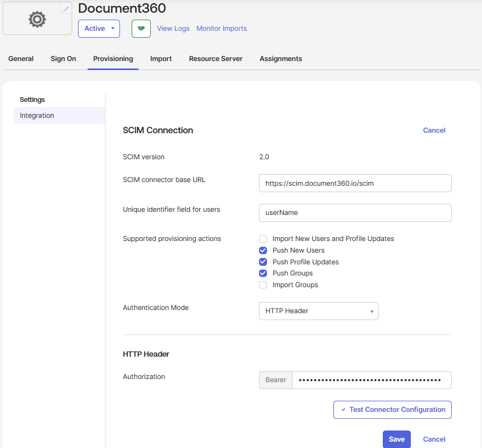Click the Authorization Bearer token field
Image resolution: width=482 pixels, height=448 pixels.
click(372, 380)
